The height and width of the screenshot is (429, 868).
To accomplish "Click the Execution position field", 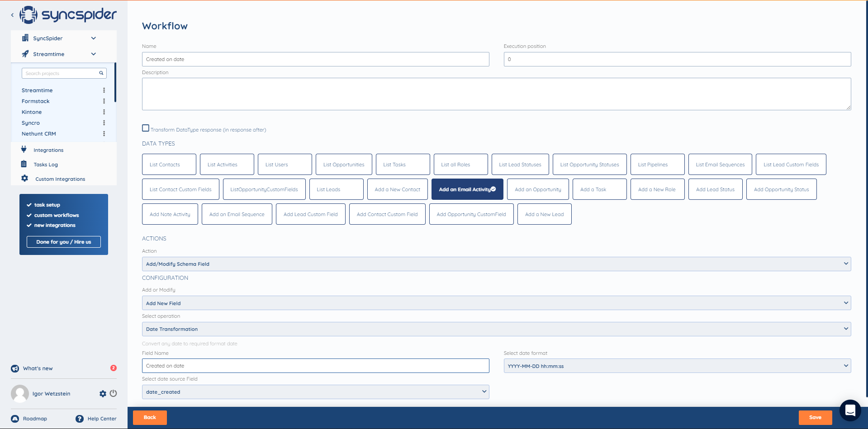I will (677, 59).
